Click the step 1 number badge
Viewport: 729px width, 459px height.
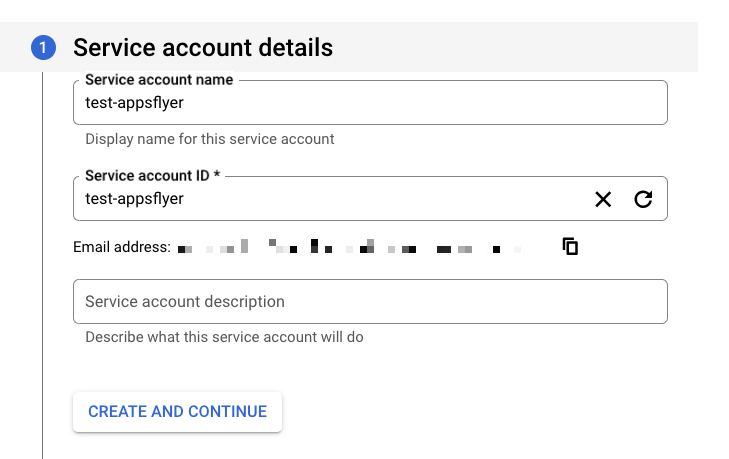coord(43,47)
